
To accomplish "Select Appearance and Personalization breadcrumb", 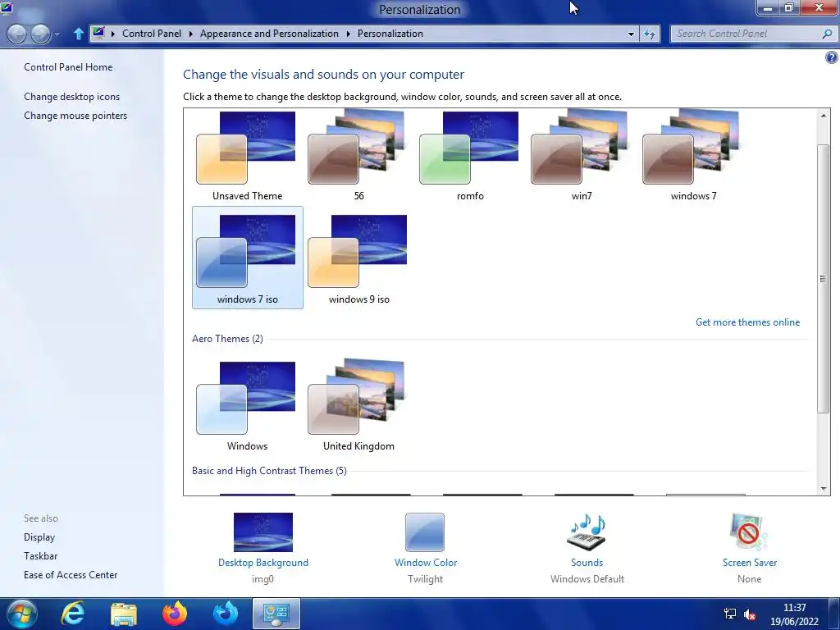I will (x=269, y=33).
